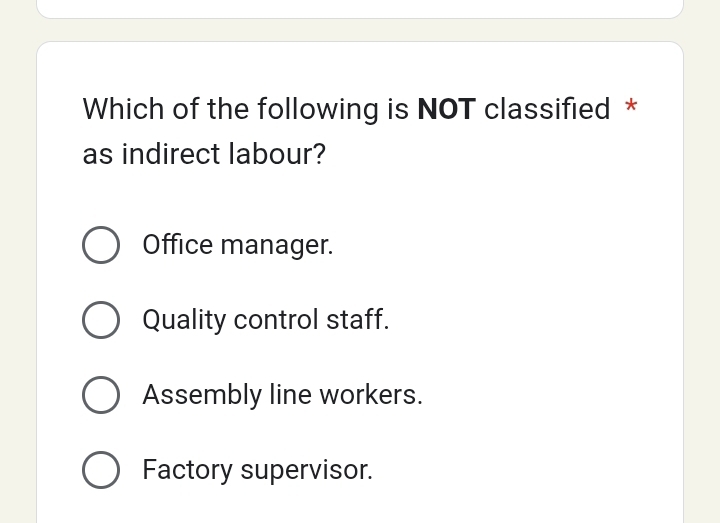Image resolution: width=720 pixels, height=523 pixels.
Task: Click the word 'Office' in first option
Action: 178,245
